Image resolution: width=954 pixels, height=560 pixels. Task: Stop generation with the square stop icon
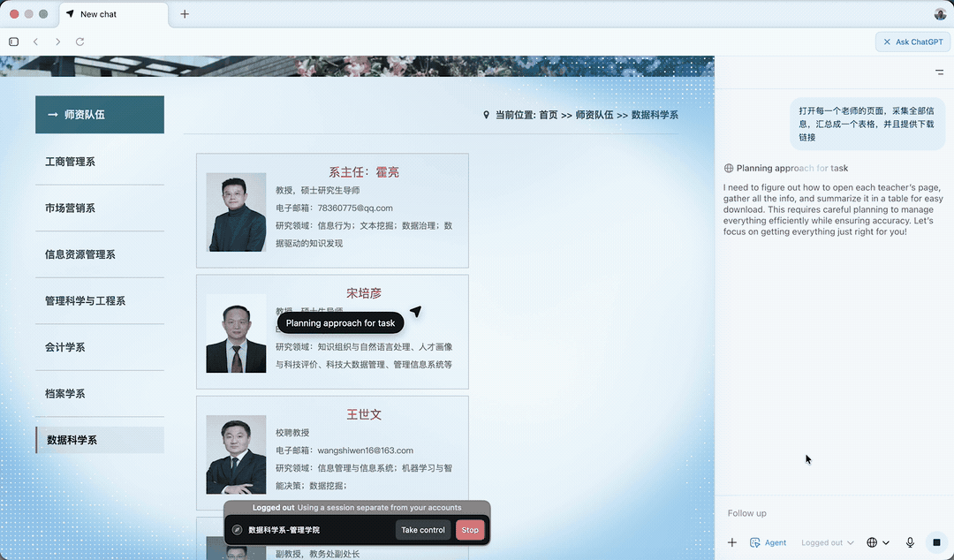[936, 542]
